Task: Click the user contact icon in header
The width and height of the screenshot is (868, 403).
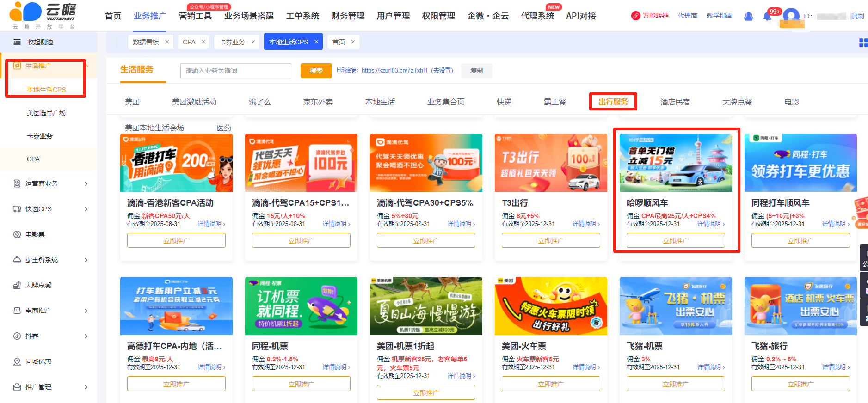Action: click(x=749, y=16)
